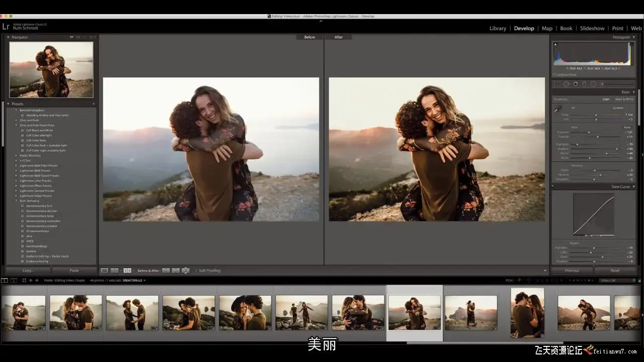Click the Reset button
644x362 pixels.
pos(615,270)
